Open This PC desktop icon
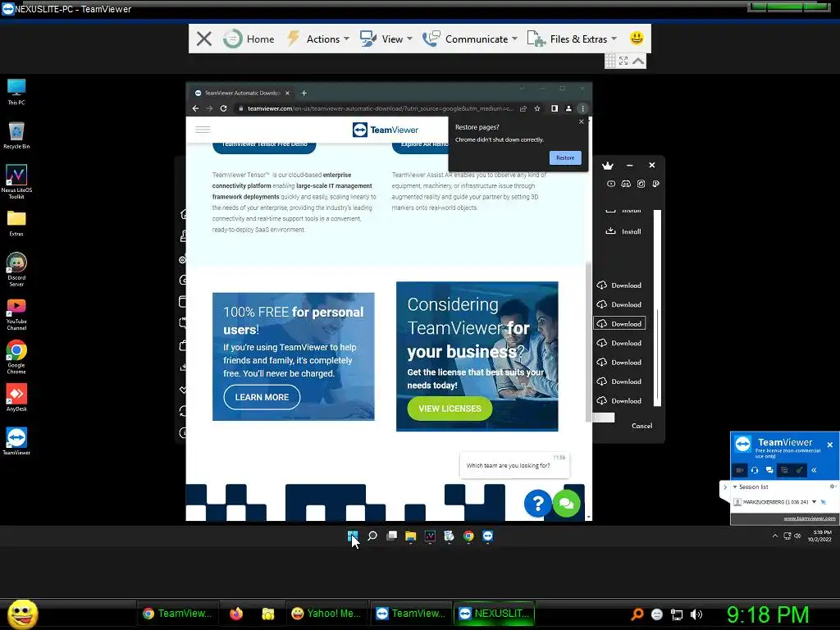This screenshot has height=630, width=840. pos(16,92)
